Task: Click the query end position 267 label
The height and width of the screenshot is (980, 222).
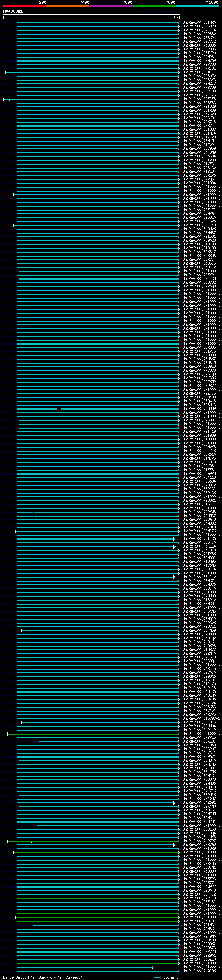Action: [x=175, y=17]
